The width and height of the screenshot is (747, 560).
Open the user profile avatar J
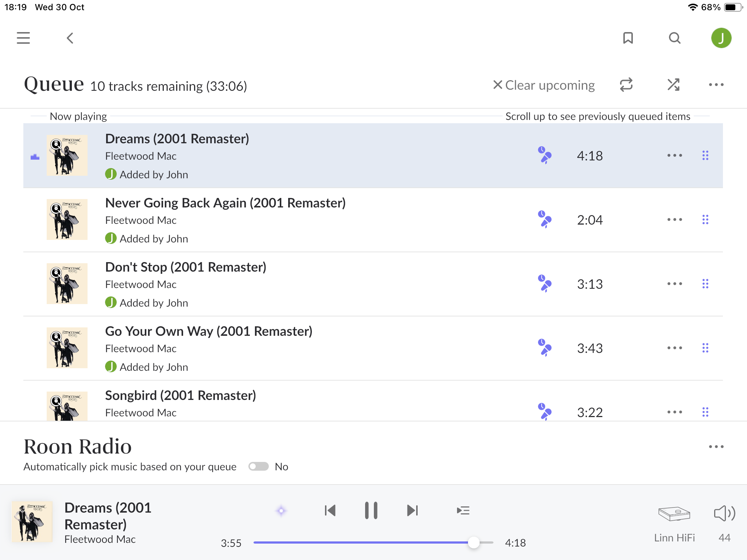point(721,38)
